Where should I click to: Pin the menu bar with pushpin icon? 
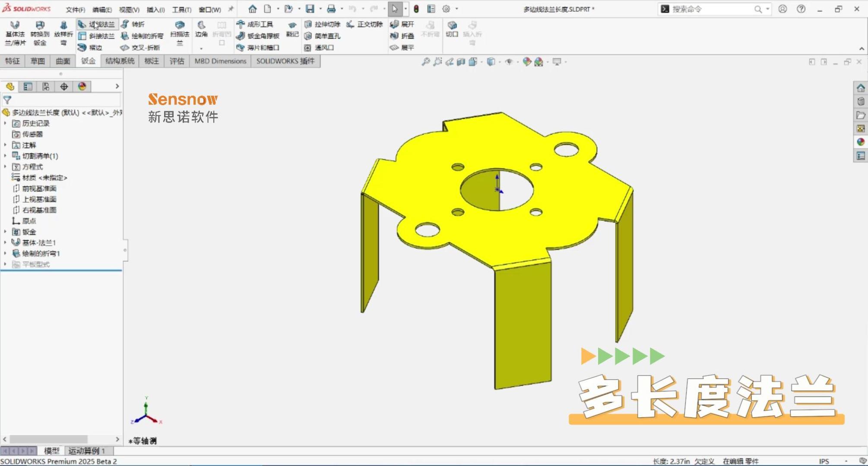click(231, 9)
